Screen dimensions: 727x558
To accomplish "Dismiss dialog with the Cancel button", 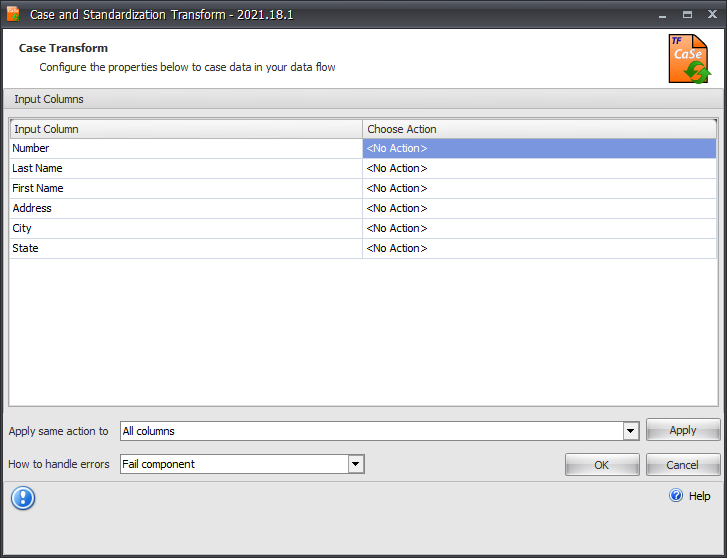I will click(682, 465).
